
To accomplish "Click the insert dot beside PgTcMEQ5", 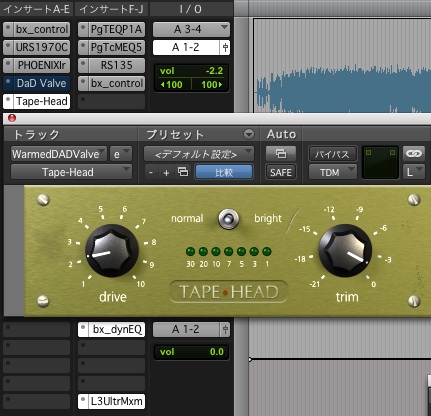I will [x=83, y=44].
